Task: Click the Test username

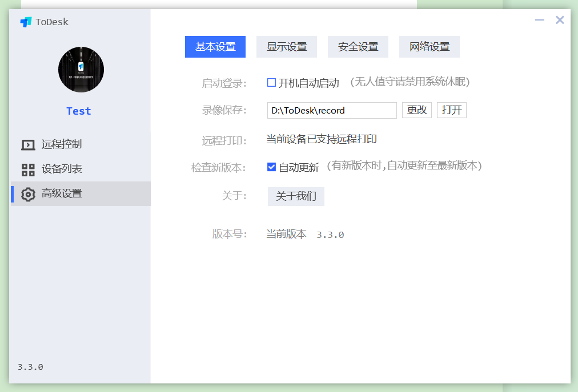Action: coord(78,111)
